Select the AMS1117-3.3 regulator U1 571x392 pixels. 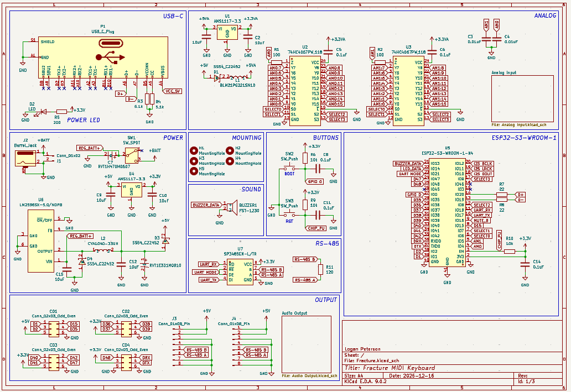coord(227,32)
